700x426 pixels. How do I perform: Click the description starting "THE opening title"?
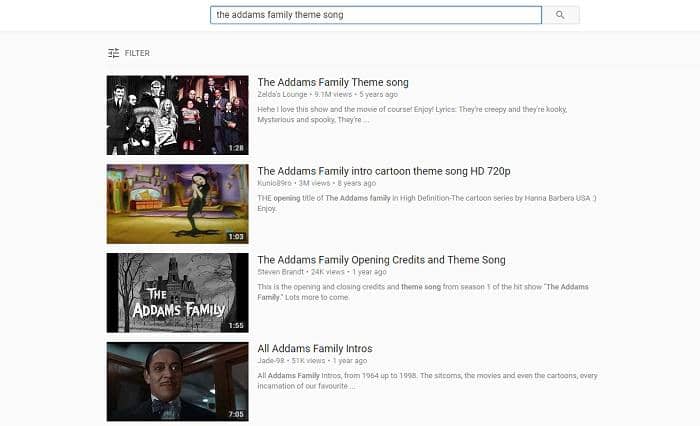[427, 203]
